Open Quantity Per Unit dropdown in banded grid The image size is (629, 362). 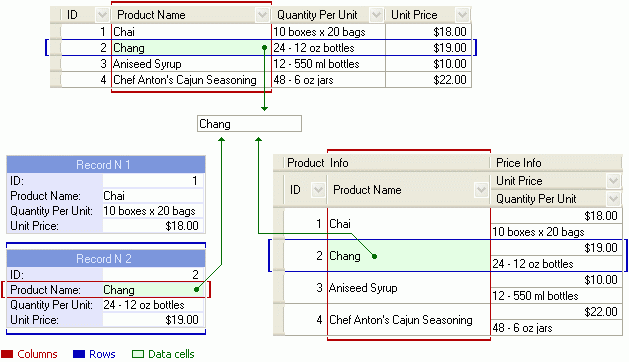(613, 198)
